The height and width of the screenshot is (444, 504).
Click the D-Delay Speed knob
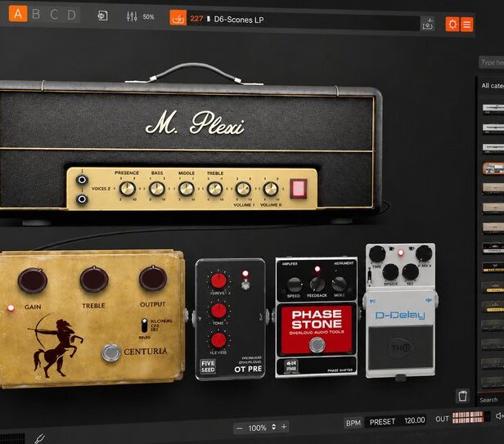pos(390,272)
